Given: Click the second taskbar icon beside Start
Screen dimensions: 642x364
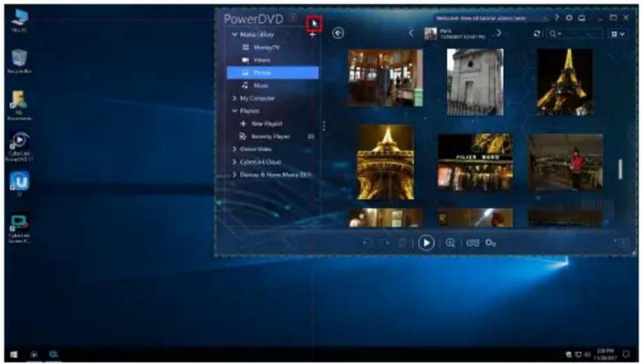Looking at the screenshot, I should (x=34, y=354).
